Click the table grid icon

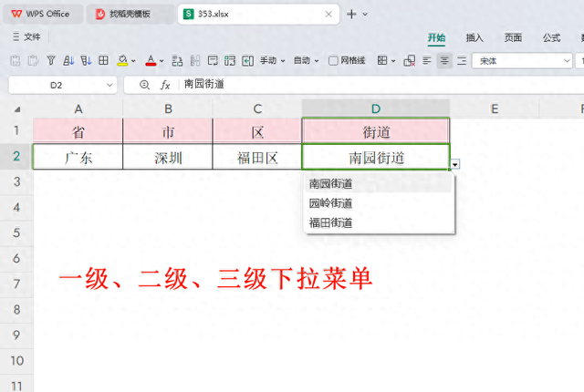(103, 60)
